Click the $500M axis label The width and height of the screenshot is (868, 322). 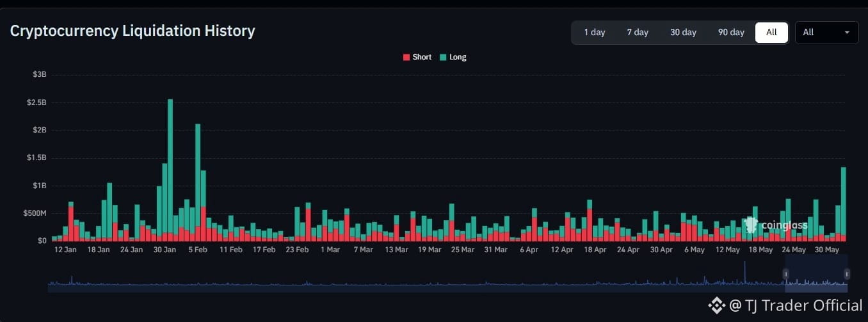tap(34, 213)
